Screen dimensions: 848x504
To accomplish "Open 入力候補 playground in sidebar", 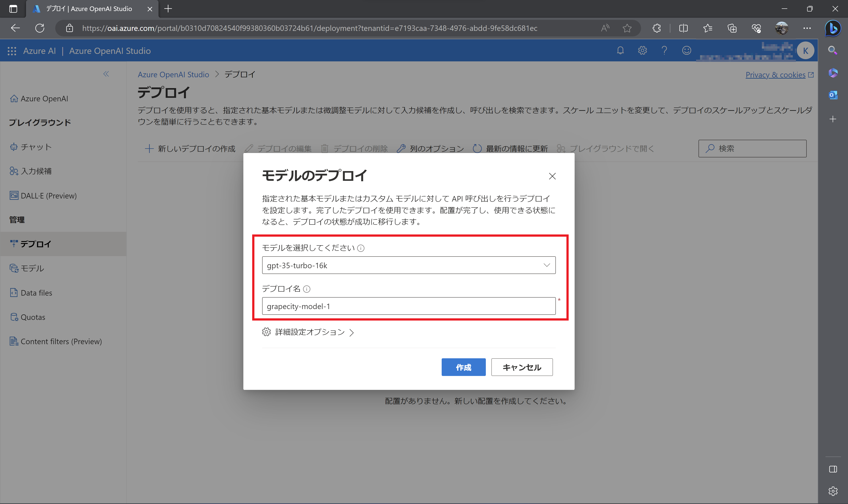I will click(x=31, y=171).
